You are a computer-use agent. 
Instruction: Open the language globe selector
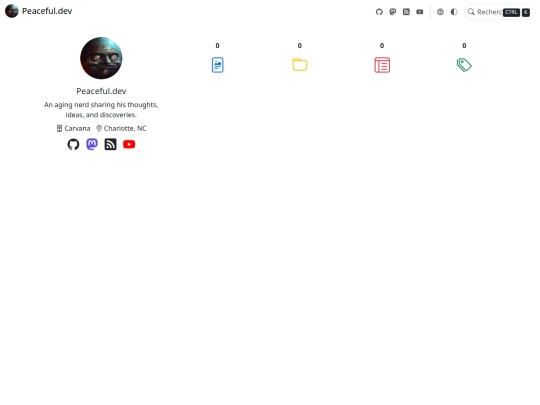point(440,12)
